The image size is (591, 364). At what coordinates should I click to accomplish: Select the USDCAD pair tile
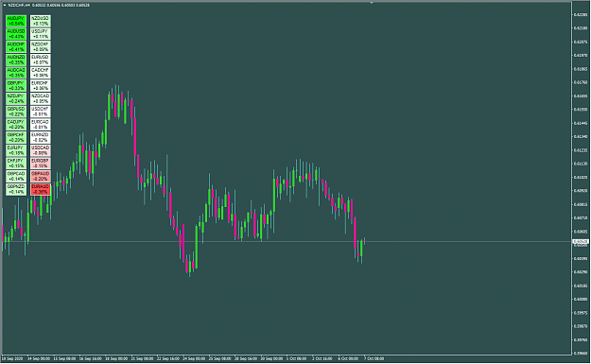[x=41, y=150]
